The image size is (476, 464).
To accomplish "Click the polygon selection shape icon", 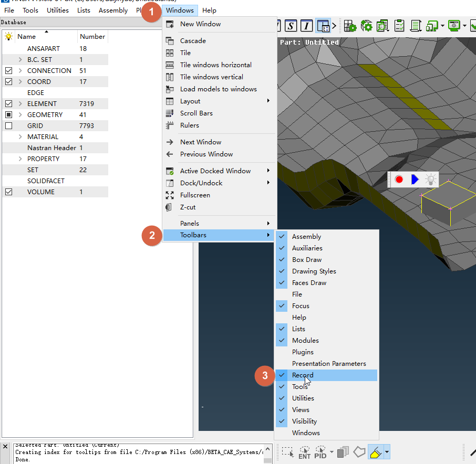I will [359, 452].
